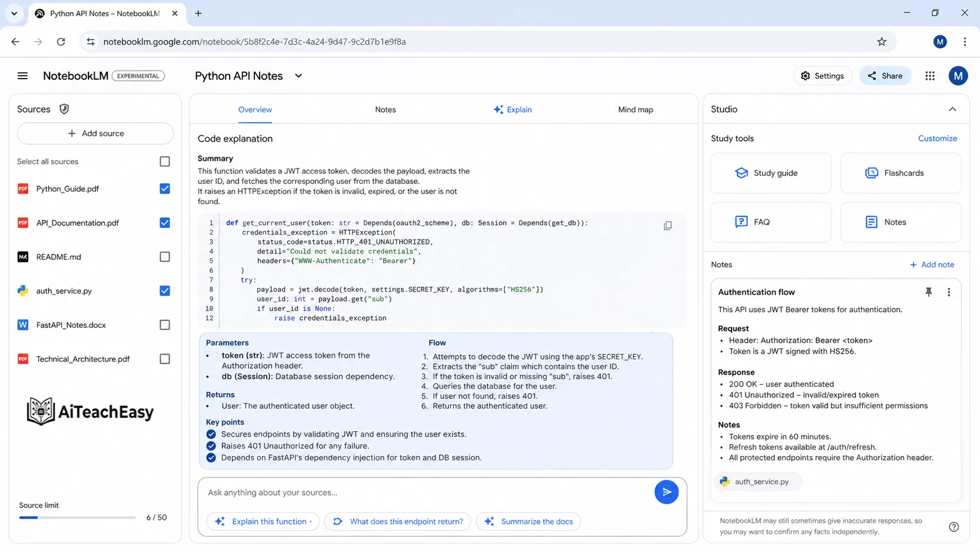980x552 pixels.
Task: Bookmark this page with the star icon
Action: click(882, 42)
